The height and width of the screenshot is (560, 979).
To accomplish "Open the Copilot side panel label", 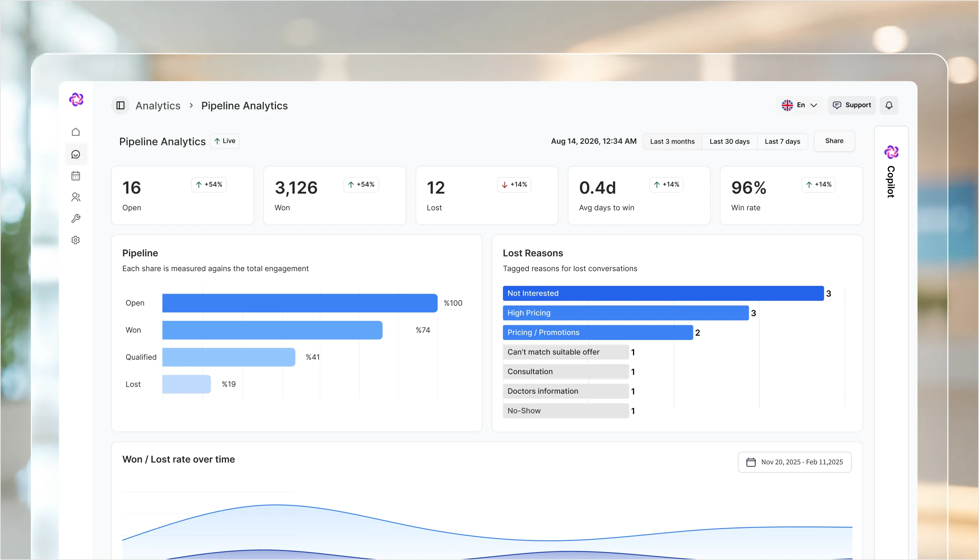I will point(891,182).
